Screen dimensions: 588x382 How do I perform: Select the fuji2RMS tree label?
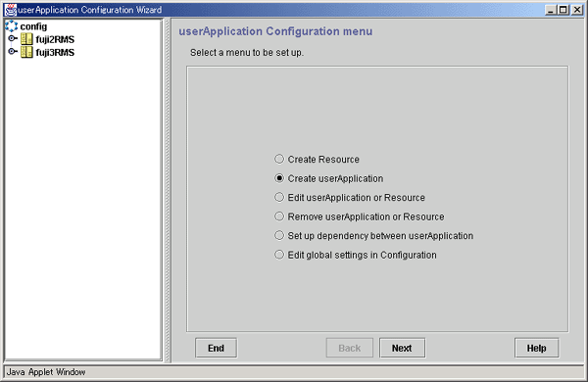pos(55,39)
